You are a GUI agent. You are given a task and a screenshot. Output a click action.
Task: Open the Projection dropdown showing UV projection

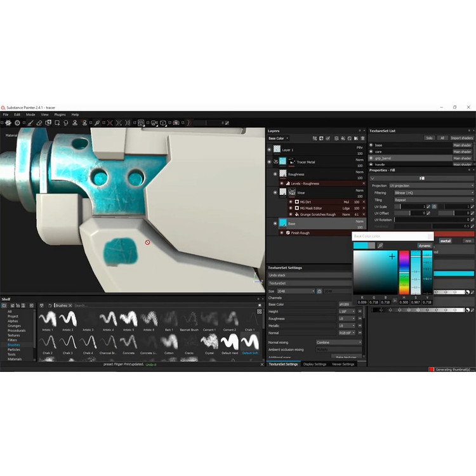tap(431, 185)
